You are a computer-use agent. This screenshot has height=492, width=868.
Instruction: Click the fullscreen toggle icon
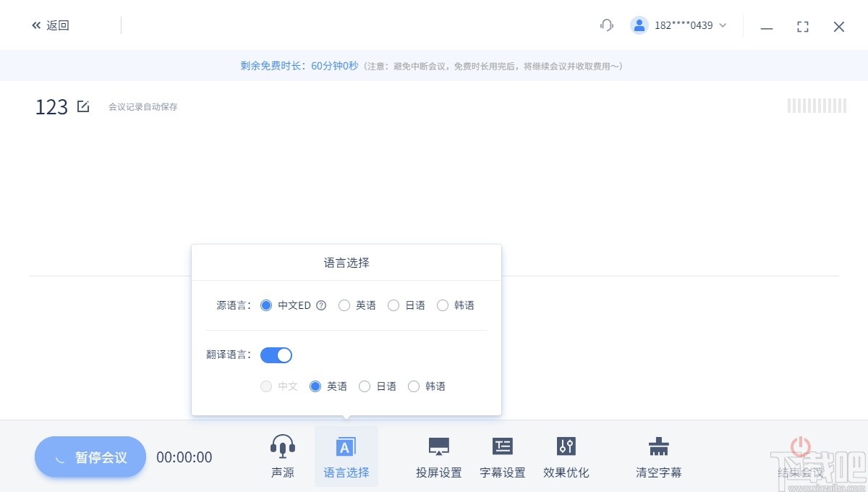pyautogui.click(x=803, y=26)
